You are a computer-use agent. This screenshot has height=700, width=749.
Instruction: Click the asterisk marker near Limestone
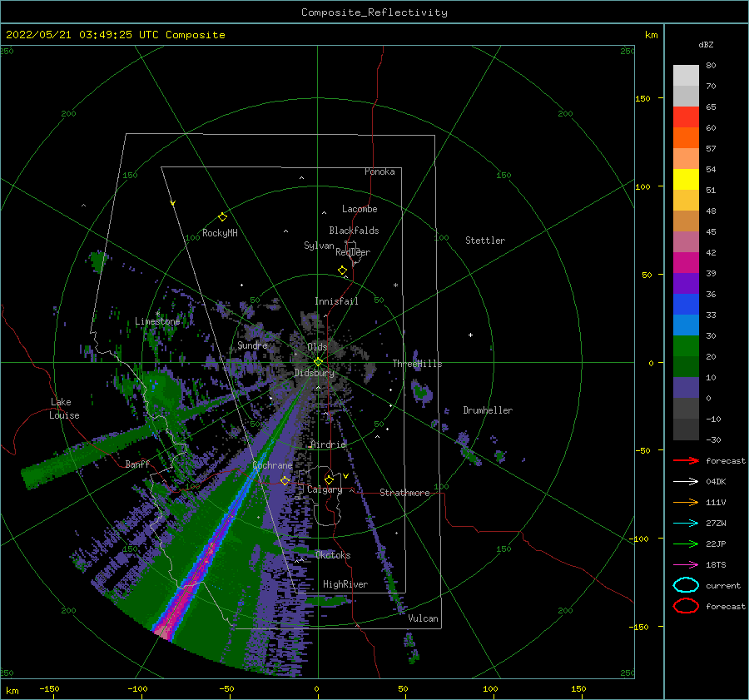click(157, 314)
